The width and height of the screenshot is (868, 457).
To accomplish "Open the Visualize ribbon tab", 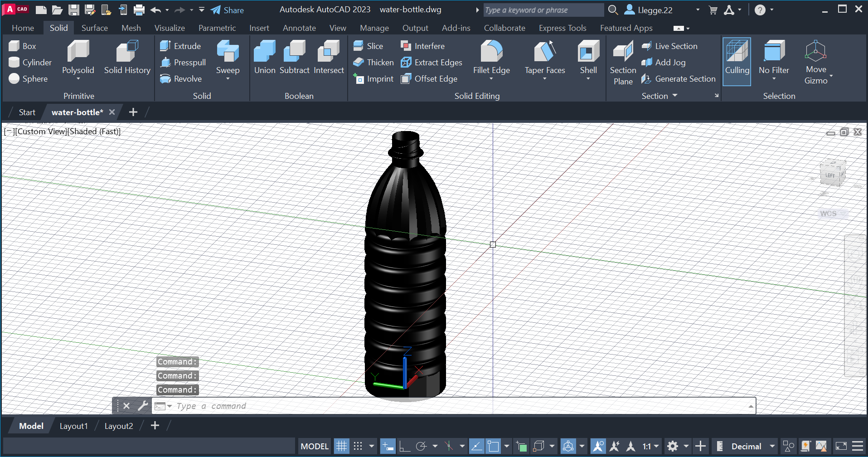I will [x=170, y=28].
